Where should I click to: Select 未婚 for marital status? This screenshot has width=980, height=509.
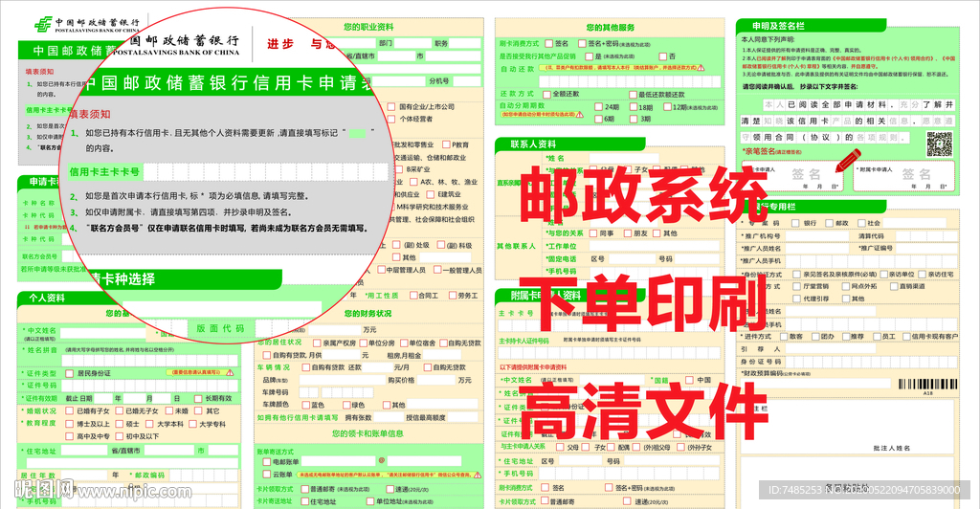tap(167, 411)
